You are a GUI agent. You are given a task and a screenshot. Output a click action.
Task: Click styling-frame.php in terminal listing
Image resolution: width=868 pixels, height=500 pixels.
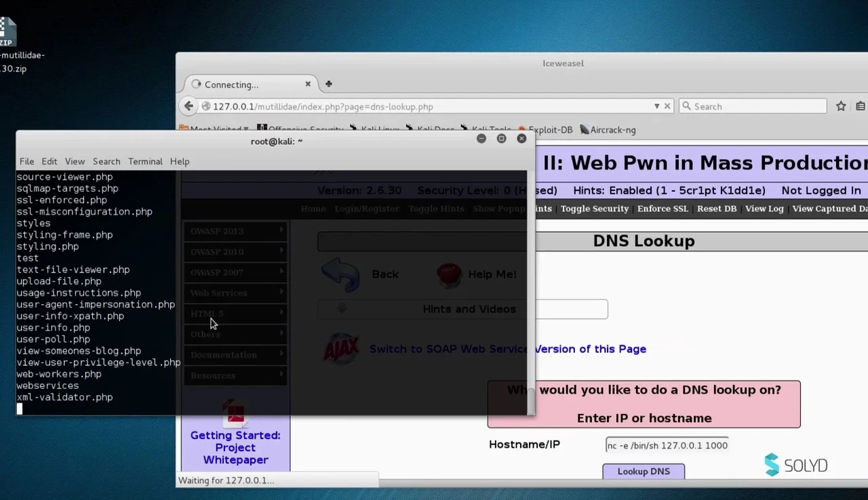(64, 234)
